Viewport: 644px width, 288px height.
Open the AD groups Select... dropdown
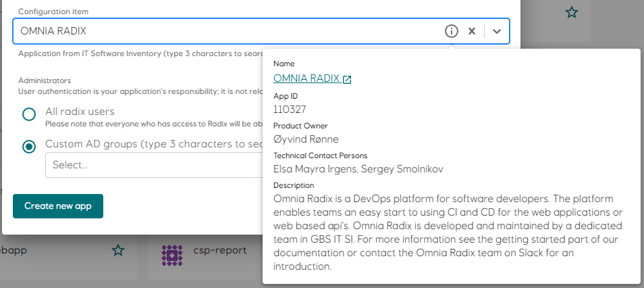pos(152,165)
